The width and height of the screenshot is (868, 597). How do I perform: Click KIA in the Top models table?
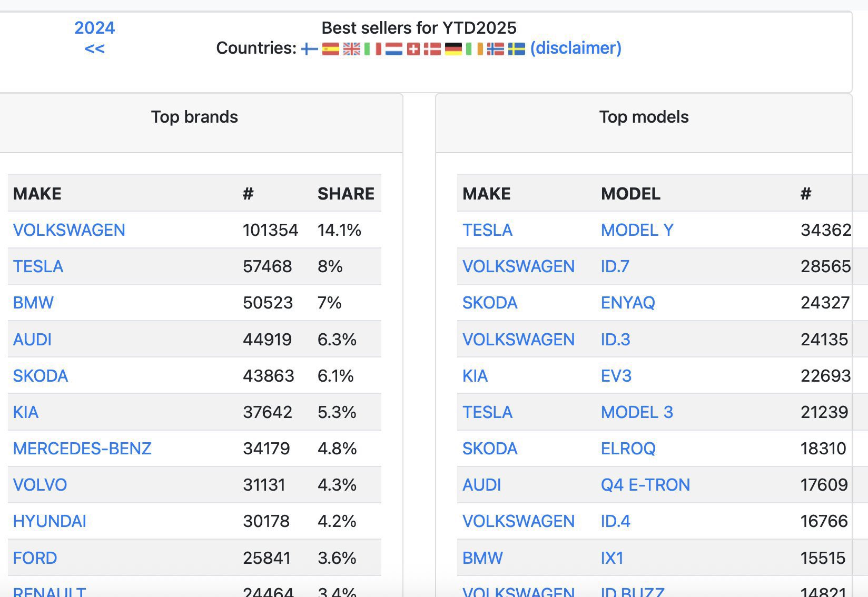click(x=475, y=376)
